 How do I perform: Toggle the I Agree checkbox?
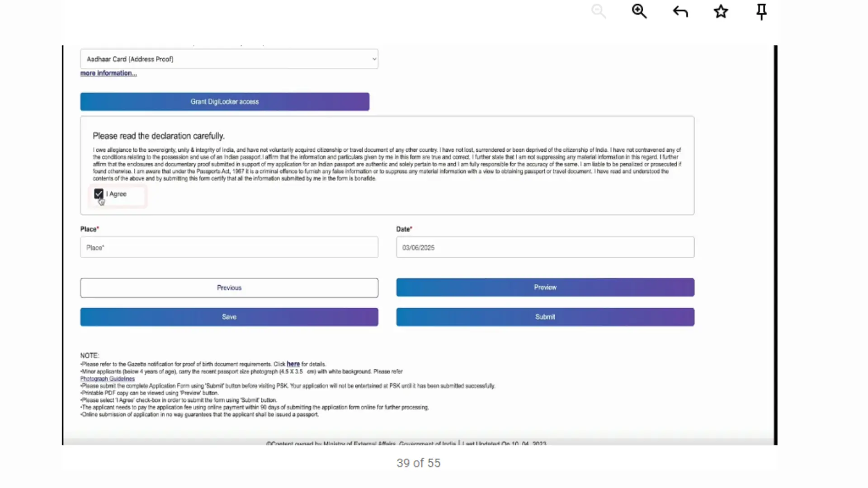99,194
